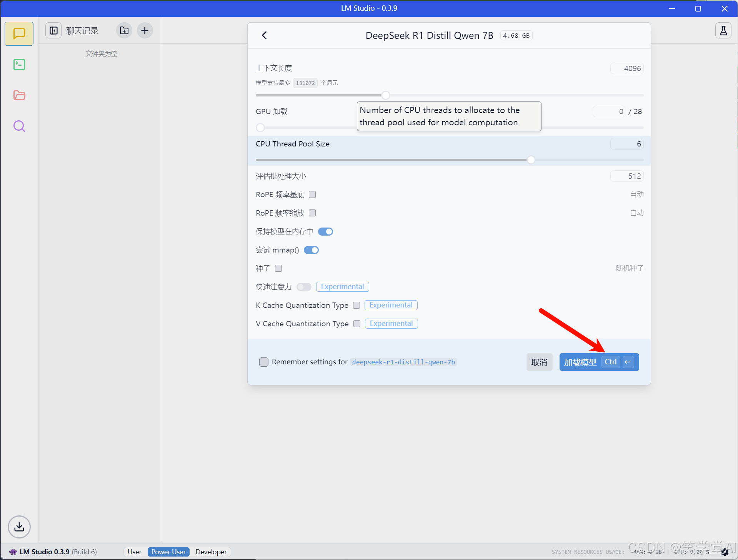Check the 种子 checkbox

(278, 268)
